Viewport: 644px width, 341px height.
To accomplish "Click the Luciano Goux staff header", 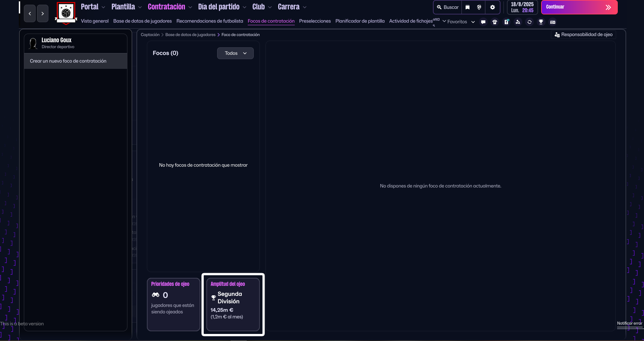I will [x=76, y=43].
